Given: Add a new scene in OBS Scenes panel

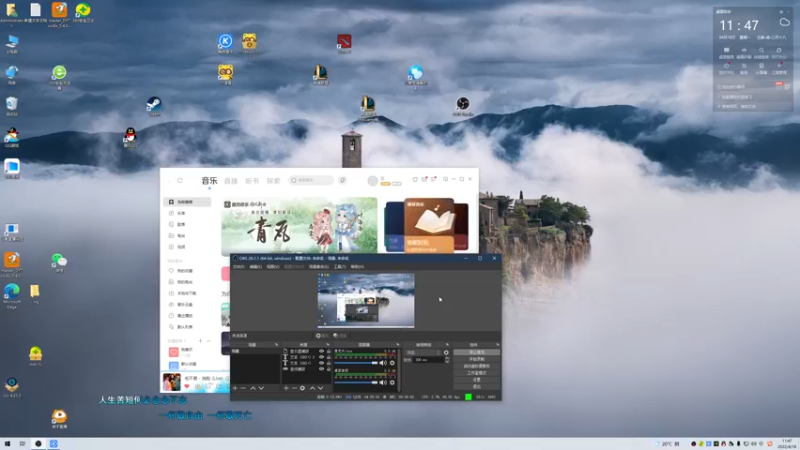Looking at the screenshot, I should coord(235,388).
